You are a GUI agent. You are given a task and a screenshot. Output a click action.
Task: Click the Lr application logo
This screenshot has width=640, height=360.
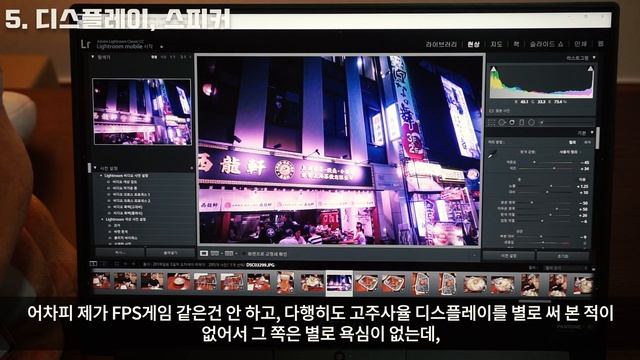click(x=85, y=44)
